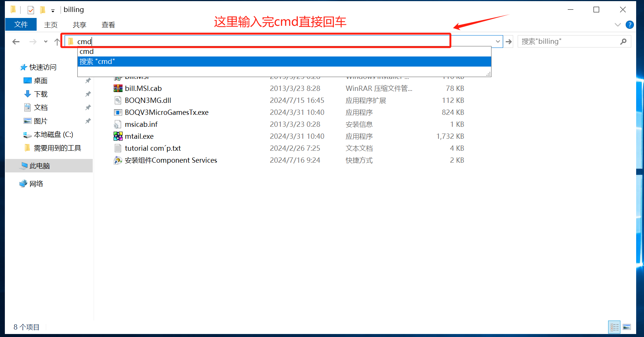Click the search magnifier icon

coord(623,42)
